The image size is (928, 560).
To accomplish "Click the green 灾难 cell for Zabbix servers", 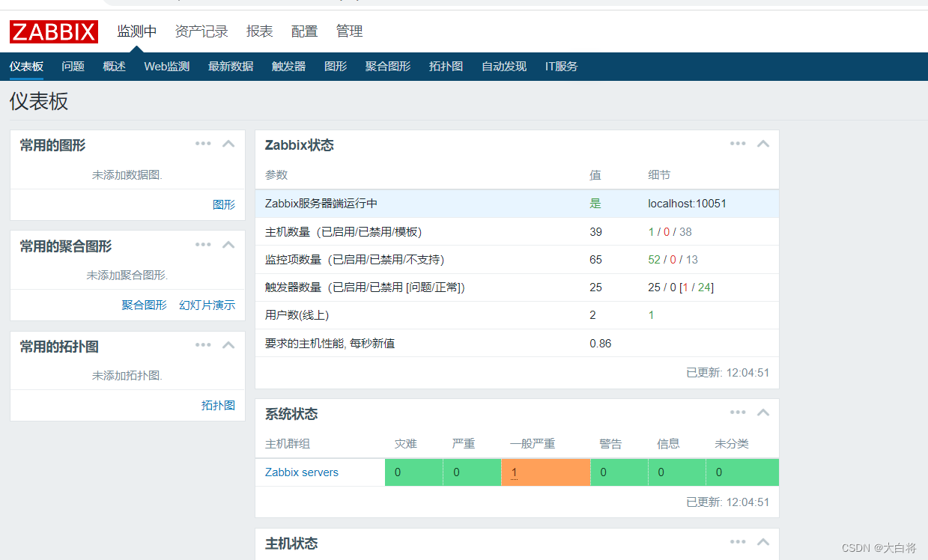I will [413, 472].
